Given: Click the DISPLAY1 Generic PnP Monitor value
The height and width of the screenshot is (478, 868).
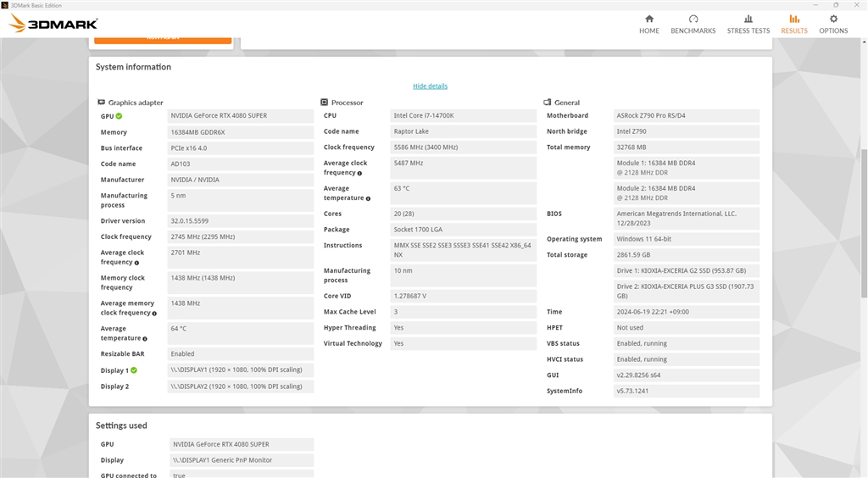Looking at the screenshot, I should 242,460.
